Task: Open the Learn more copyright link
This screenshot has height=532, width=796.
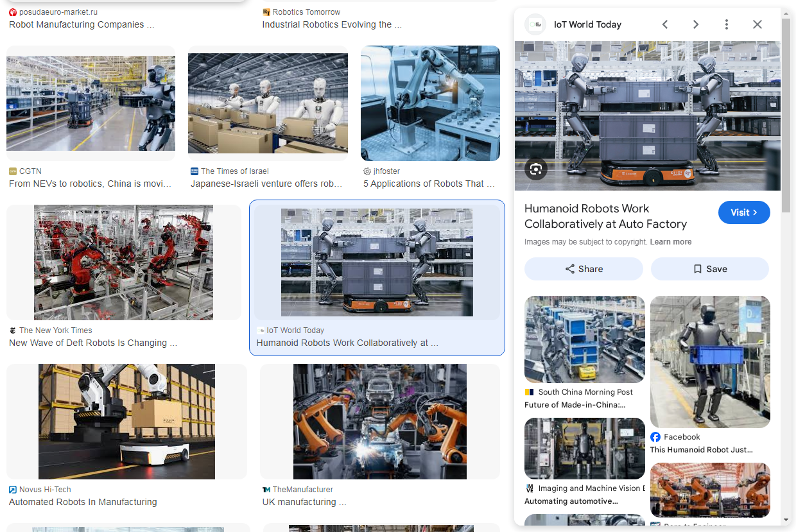Action: (x=671, y=242)
